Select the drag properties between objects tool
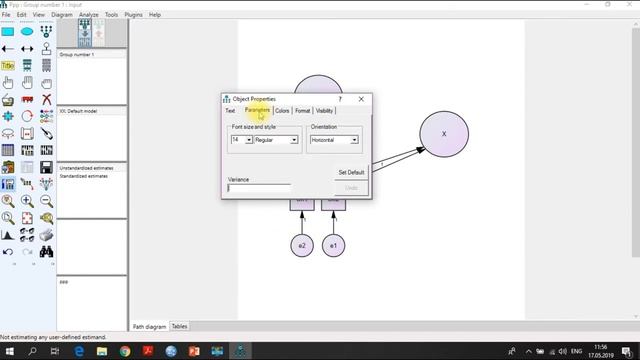The image size is (640, 360). click(27, 184)
